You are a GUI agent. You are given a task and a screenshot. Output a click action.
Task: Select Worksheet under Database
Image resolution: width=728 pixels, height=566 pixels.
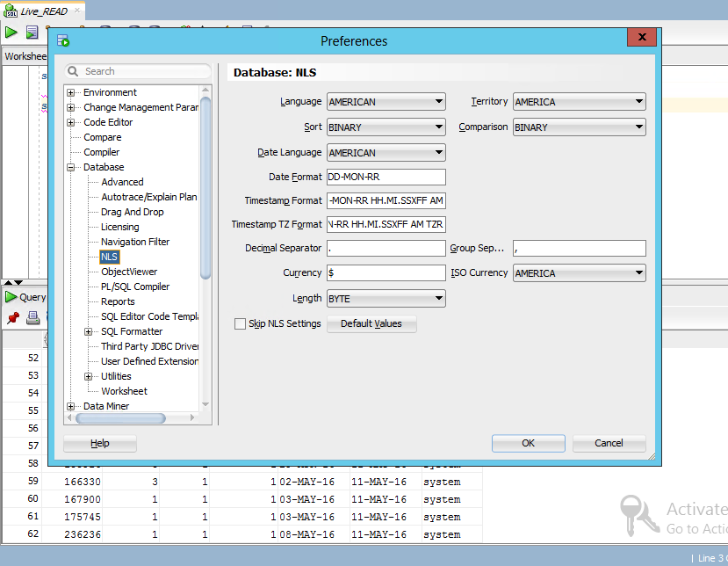(x=124, y=391)
